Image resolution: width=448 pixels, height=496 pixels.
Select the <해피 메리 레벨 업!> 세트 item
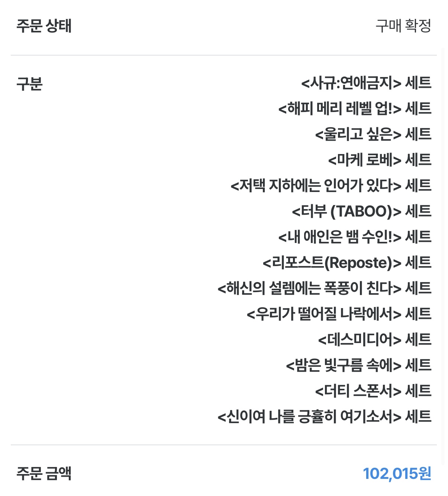[354, 109]
